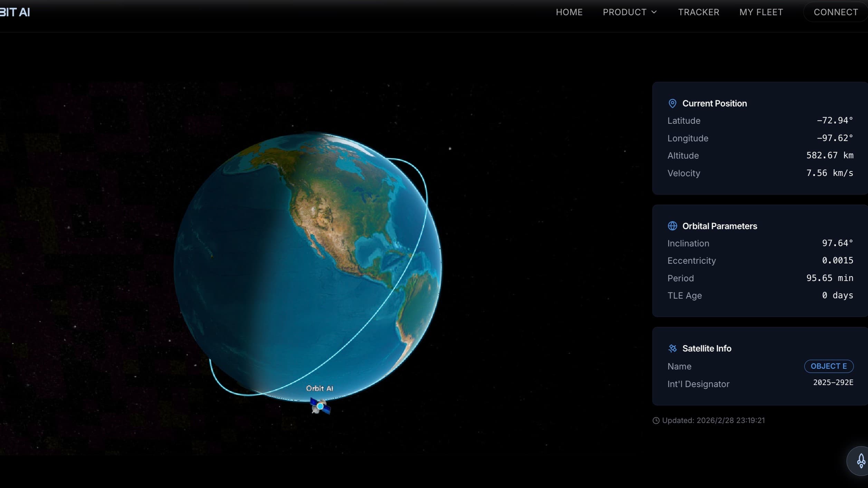
Task: Click the 2025-292E international designator value
Action: pyautogui.click(x=833, y=383)
